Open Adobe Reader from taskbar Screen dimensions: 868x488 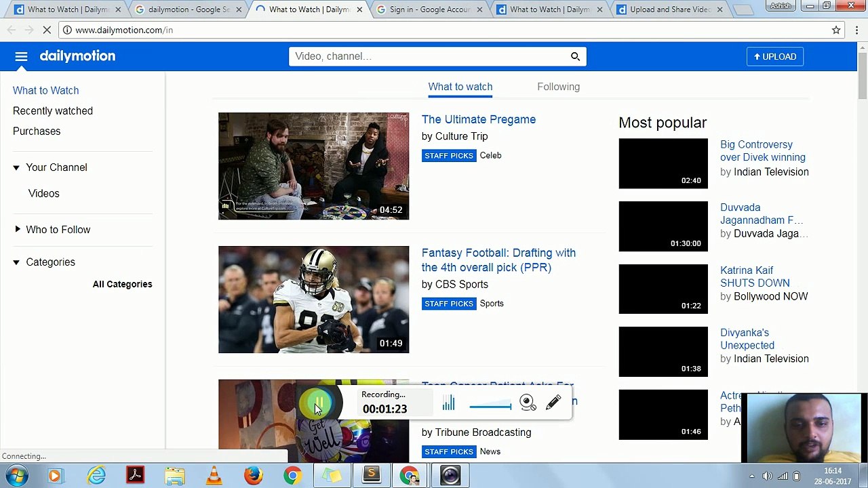(x=135, y=476)
